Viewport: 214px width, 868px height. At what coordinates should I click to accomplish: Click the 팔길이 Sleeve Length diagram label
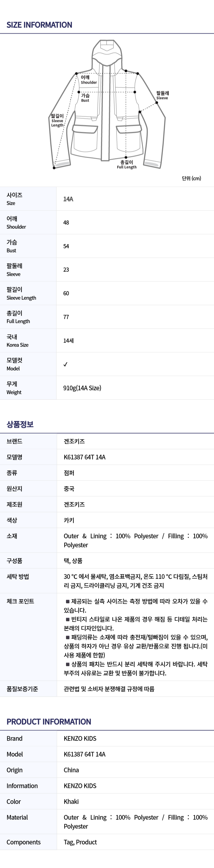tap(57, 120)
